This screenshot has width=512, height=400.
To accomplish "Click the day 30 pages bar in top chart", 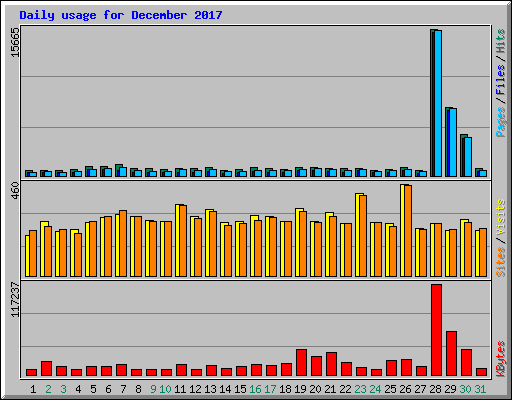I will [x=468, y=157].
